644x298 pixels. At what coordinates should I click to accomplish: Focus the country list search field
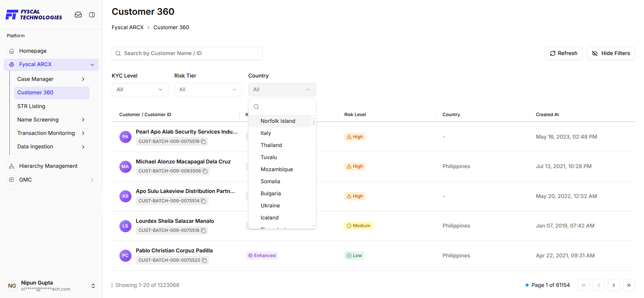pos(282,107)
